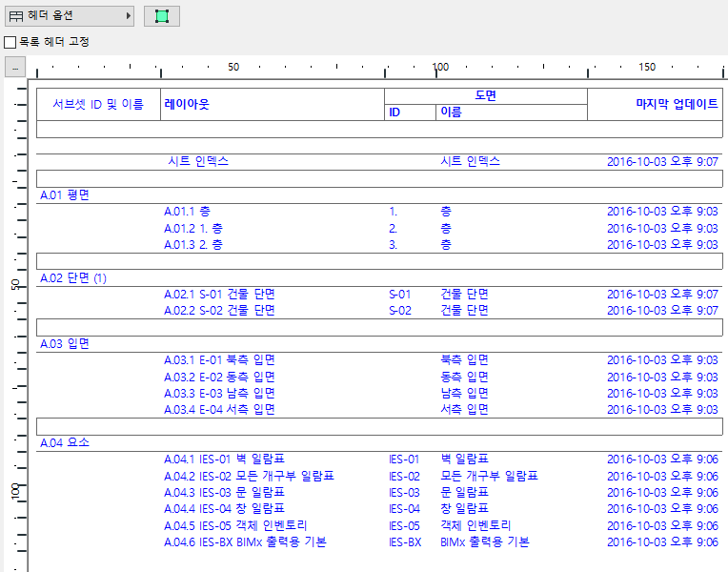728x572 pixels.
Task: Click the vertical ruler at mark 50
Action: click(x=15, y=284)
